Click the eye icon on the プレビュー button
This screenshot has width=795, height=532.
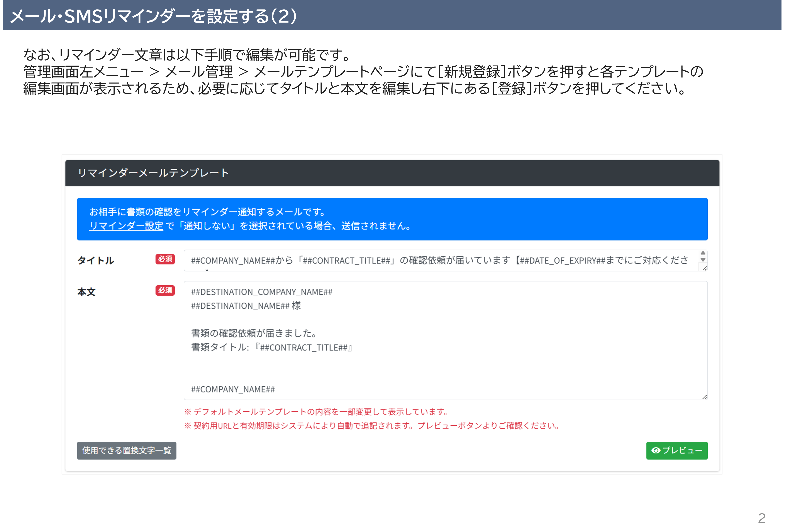point(656,450)
